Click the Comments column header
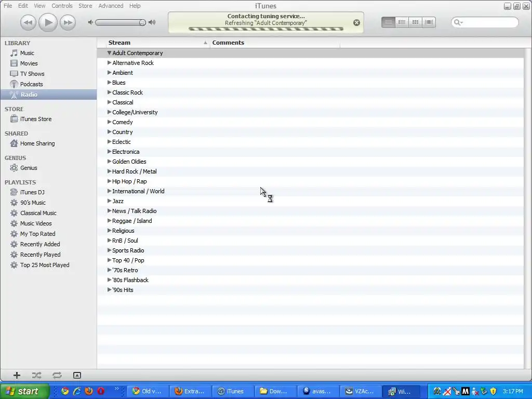Image resolution: width=532 pixels, height=399 pixels. click(x=275, y=43)
